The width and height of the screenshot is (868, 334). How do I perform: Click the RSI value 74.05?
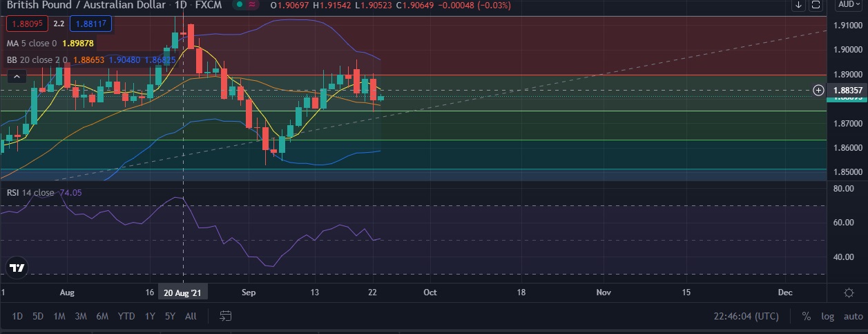pyautogui.click(x=70, y=192)
